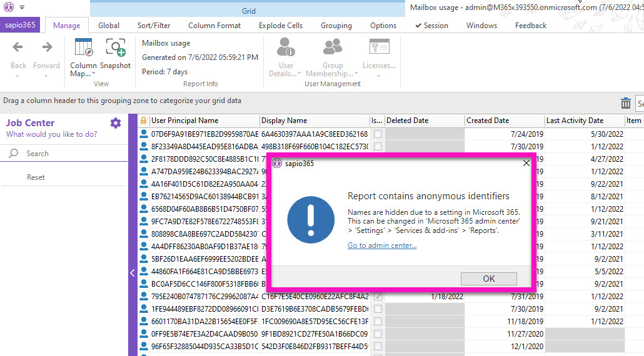Sort by User Principal Name column header
Viewport: 644px width, 356px height.
click(204, 121)
